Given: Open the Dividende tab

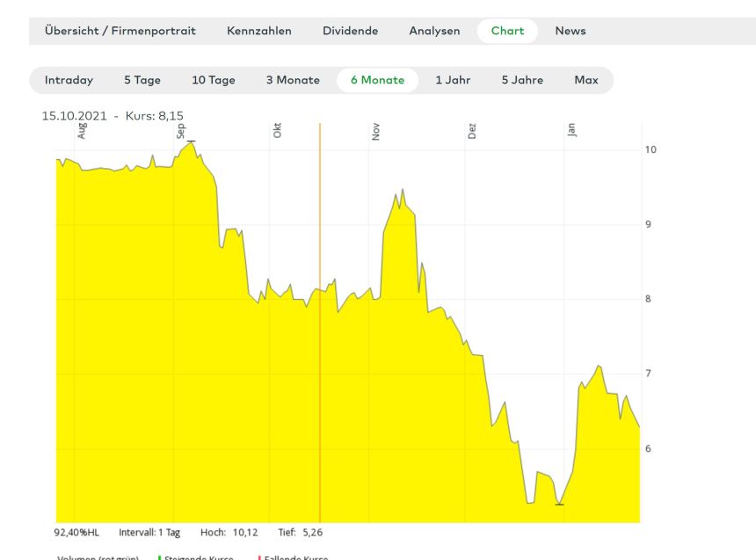Looking at the screenshot, I should (x=351, y=31).
